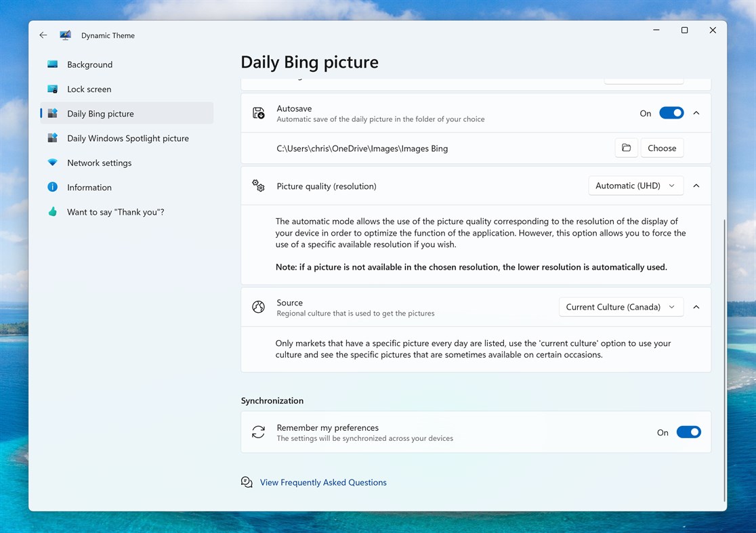
Task: Open View Frequently Asked Questions
Action: (323, 482)
